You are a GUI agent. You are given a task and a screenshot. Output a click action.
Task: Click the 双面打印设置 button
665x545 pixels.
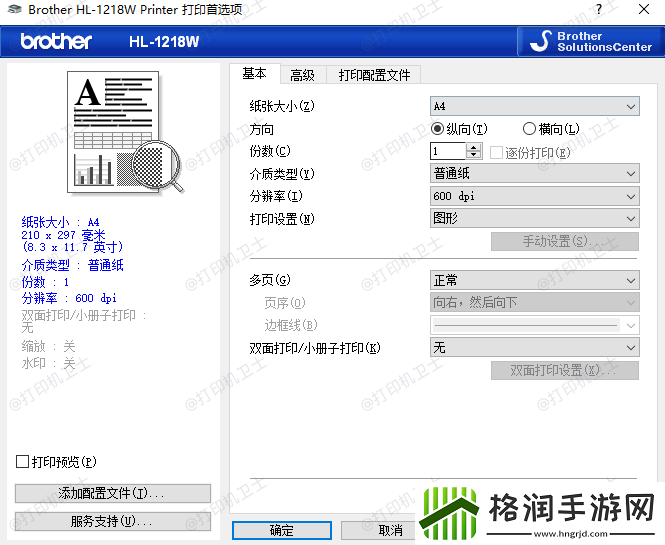click(565, 371)
